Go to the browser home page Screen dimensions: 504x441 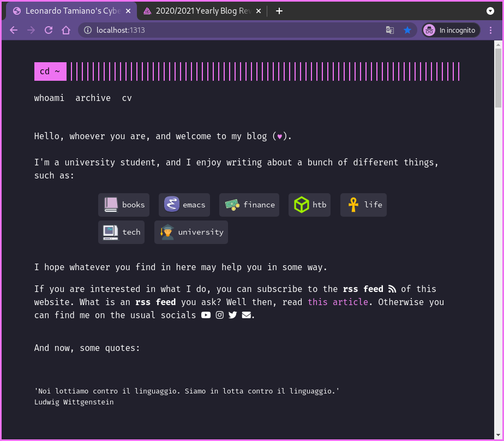click(x=66, y=30)
